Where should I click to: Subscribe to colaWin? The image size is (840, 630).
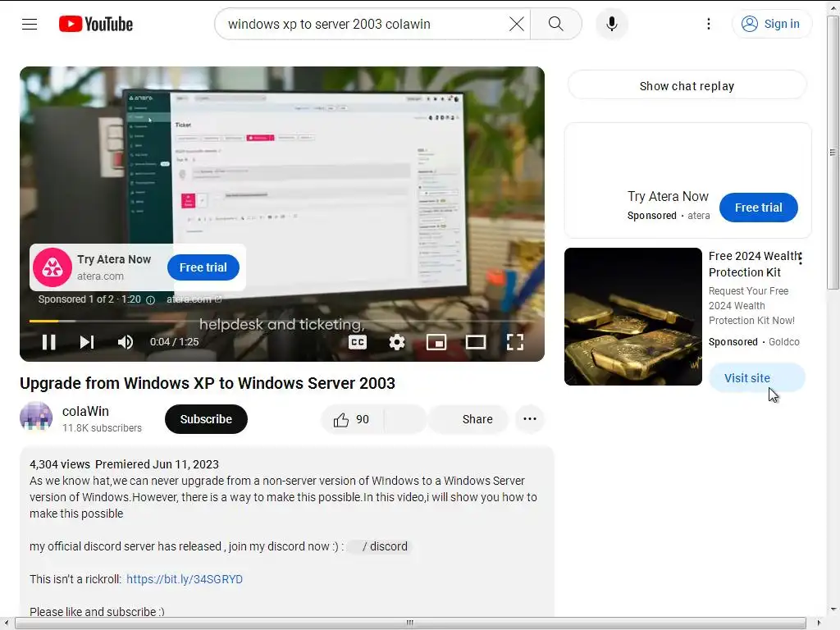(x=206, y=419)
